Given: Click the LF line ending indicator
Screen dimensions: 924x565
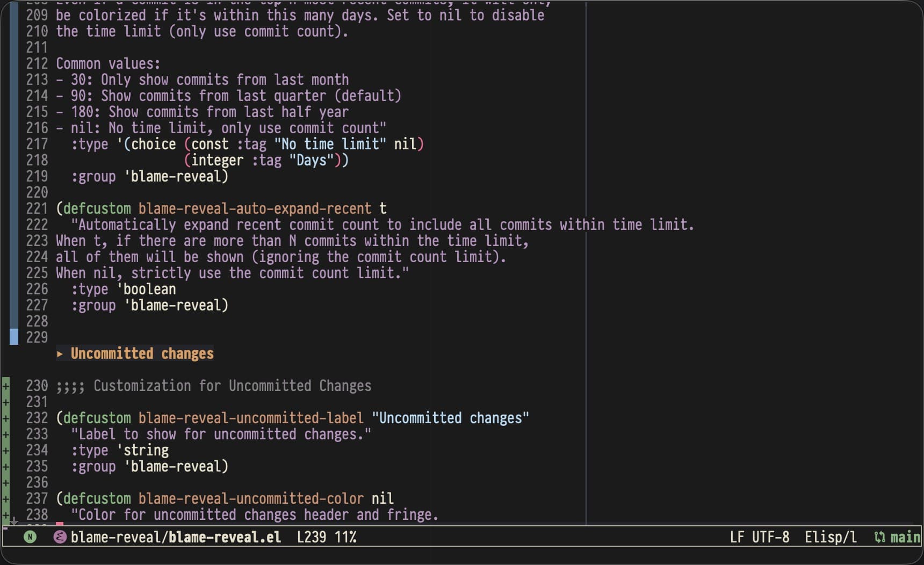Looking at the screenshot, I should click(737, 537).
